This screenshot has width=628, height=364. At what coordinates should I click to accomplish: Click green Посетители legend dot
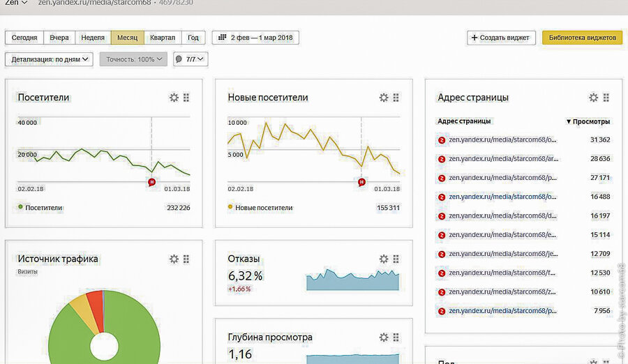pyautogui.click(x=20, y=207)
